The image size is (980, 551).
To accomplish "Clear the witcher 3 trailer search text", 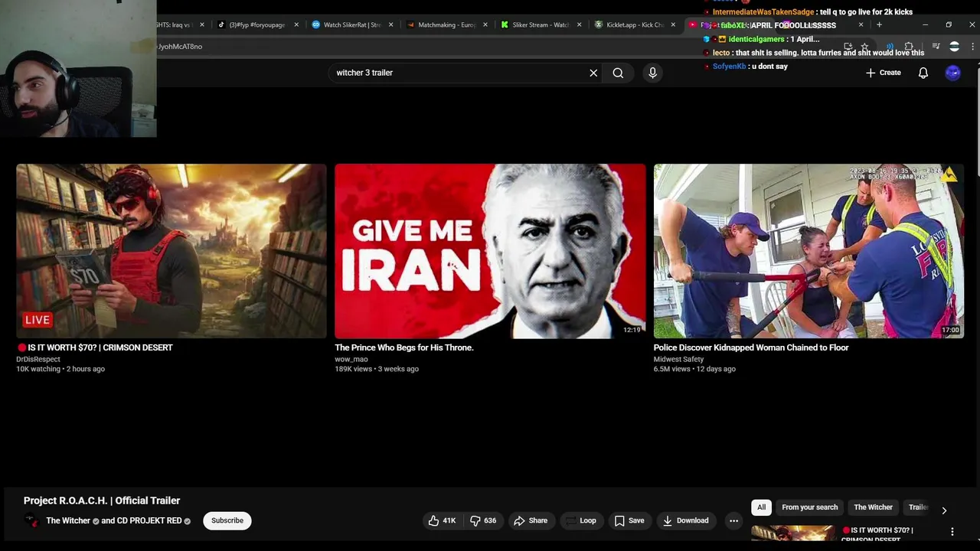I will pyautogui.click(x=593, y=73).
